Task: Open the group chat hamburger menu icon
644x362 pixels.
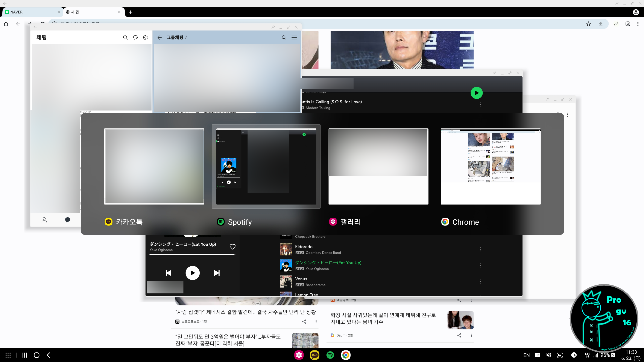Action: pyautogui.click(x=294, y=38)
